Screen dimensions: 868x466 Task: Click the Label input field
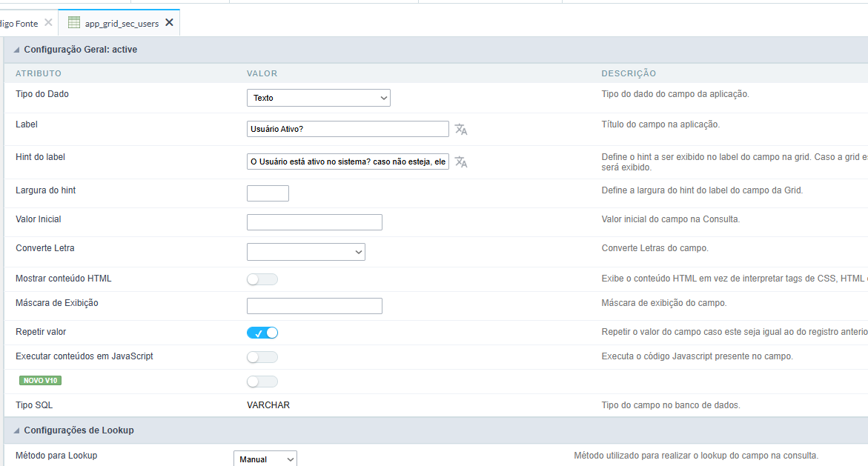pyautogui.click(x=348, y=129)
